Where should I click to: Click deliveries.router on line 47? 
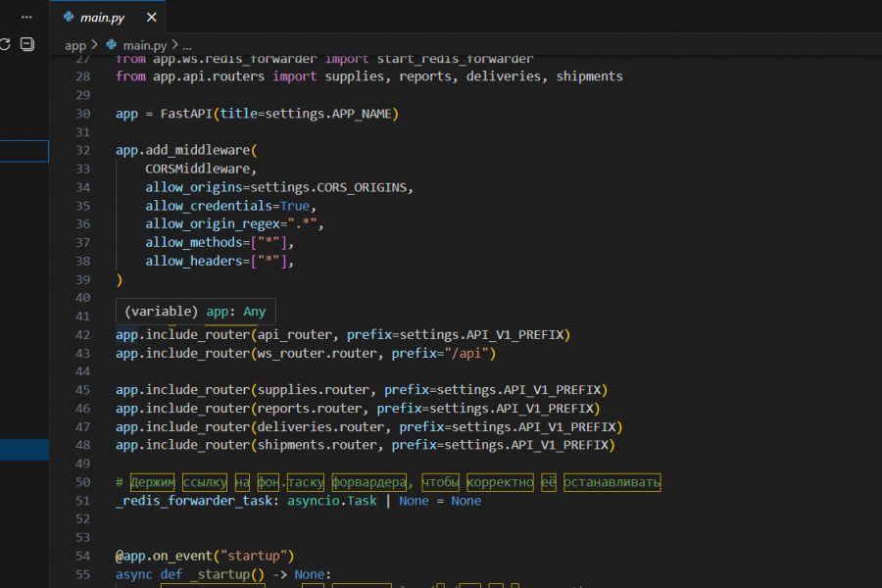click(321, 427)
